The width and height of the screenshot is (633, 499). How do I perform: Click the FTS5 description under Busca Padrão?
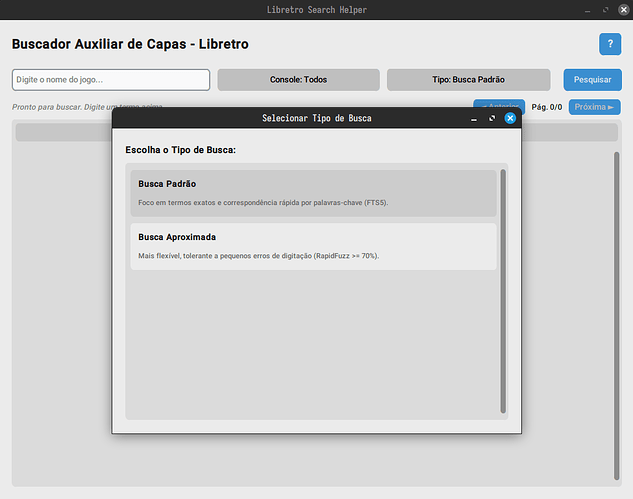click(x=263, y=203)
